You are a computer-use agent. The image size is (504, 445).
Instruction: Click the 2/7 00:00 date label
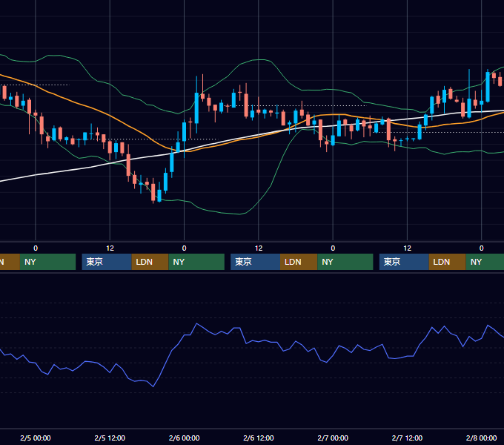coord(333,438)
